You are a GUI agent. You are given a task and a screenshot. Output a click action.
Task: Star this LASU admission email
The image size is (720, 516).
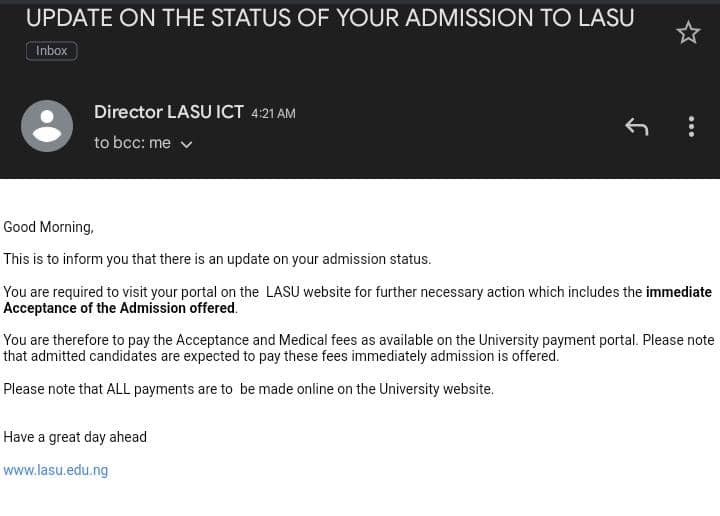tap(687, 33)
